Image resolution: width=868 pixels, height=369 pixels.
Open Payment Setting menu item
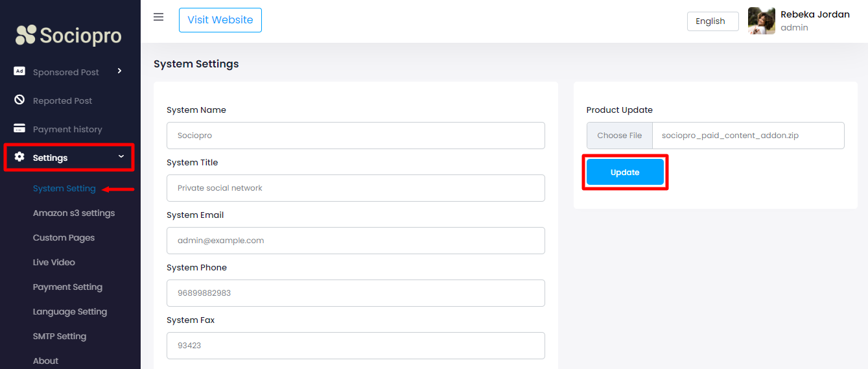pos(67,287)
